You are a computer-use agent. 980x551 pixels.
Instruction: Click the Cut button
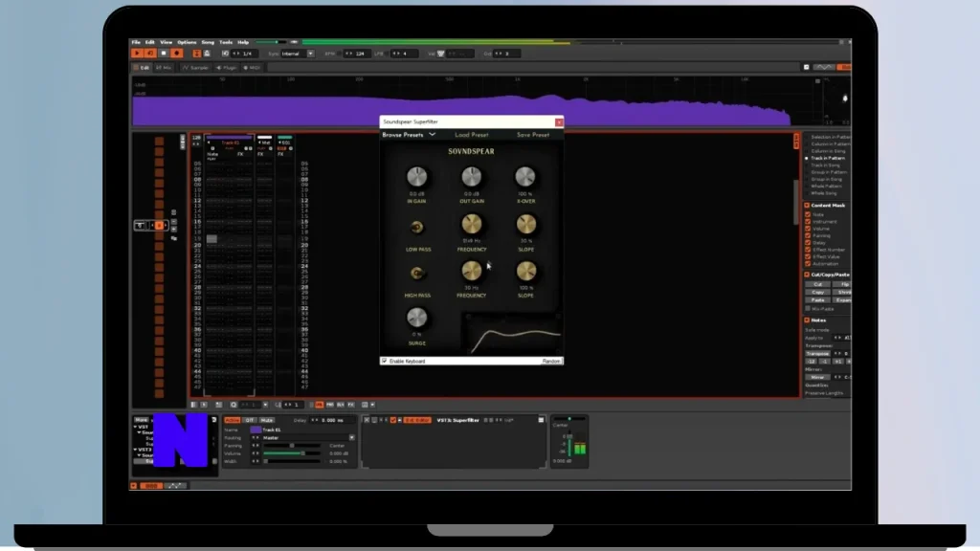click(x=817, y=284)
